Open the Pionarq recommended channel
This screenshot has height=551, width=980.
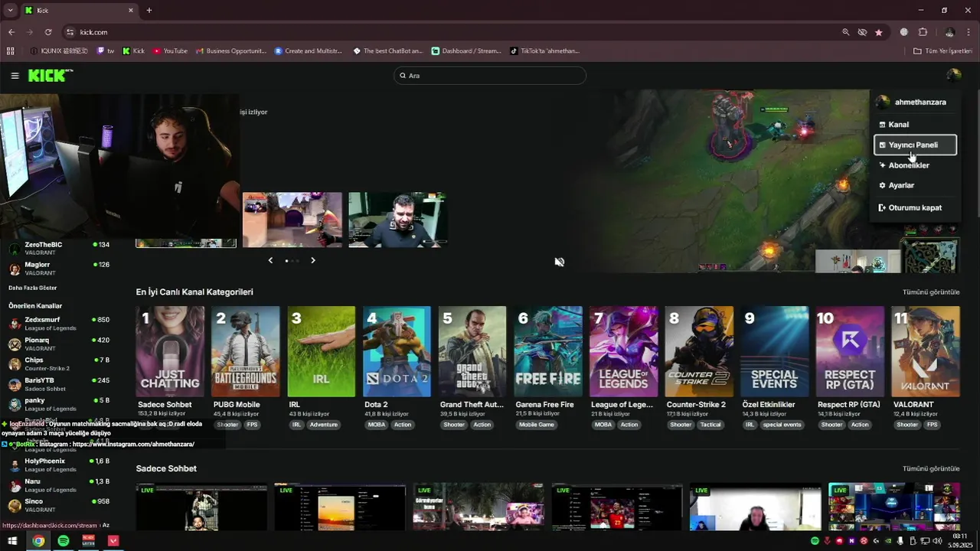[59, 344]
